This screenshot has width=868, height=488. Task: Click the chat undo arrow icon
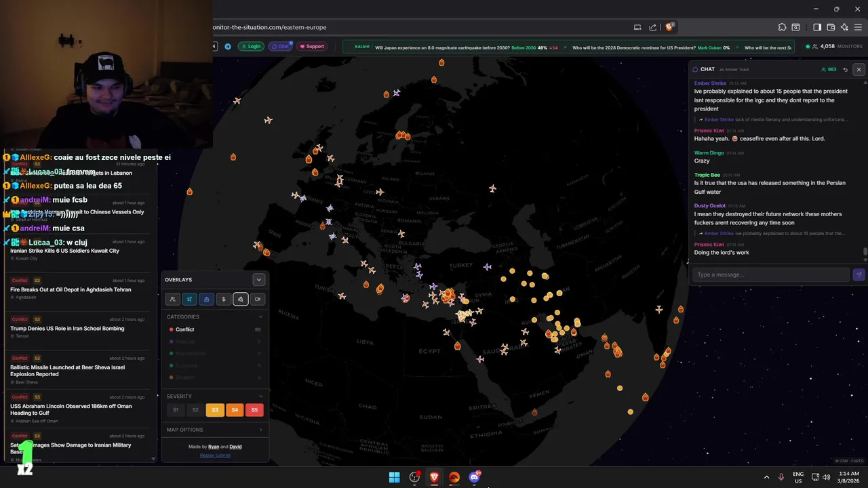pos(845,69)
